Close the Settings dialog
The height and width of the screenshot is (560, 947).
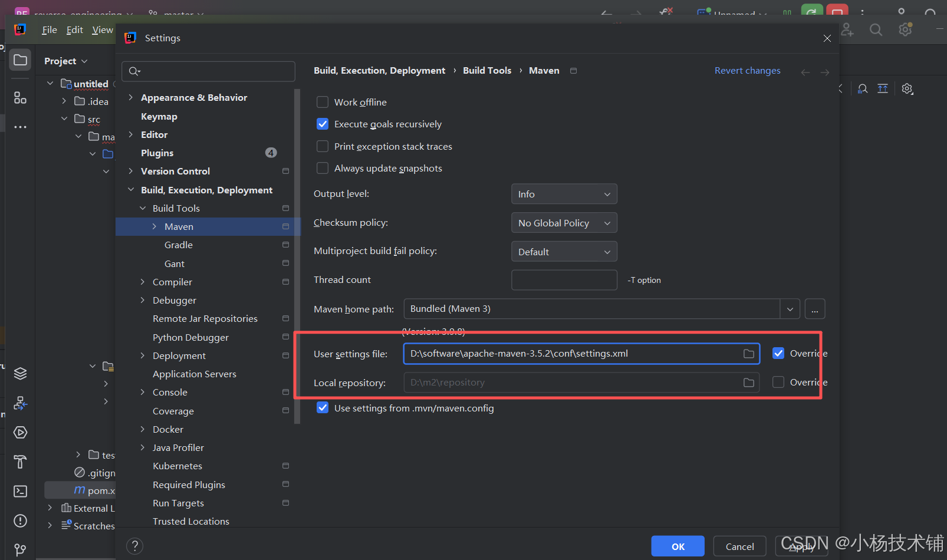[827, 38]
